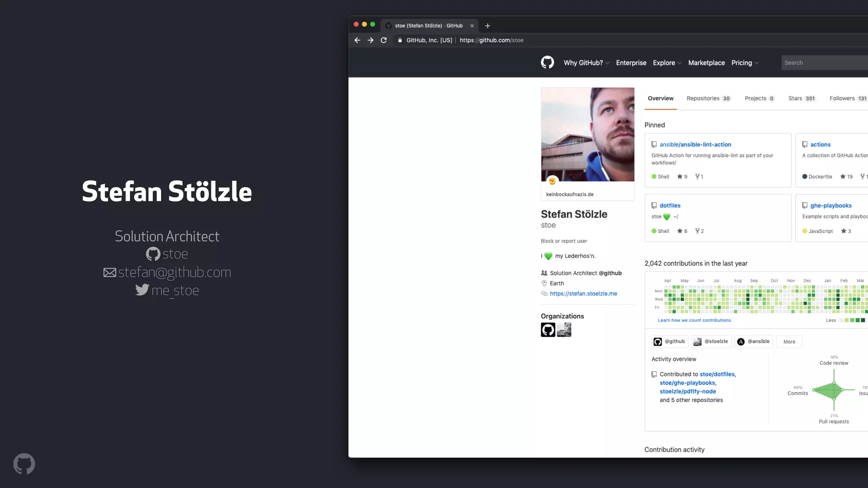Click the GitHub Octocat logo in navbar
This screenshot has width=868, height=488.
547,63
